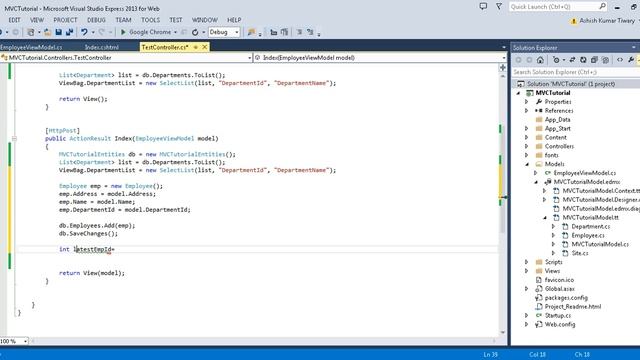Switch to the EmployeeViewModel.cs tab

coord(31,47)
